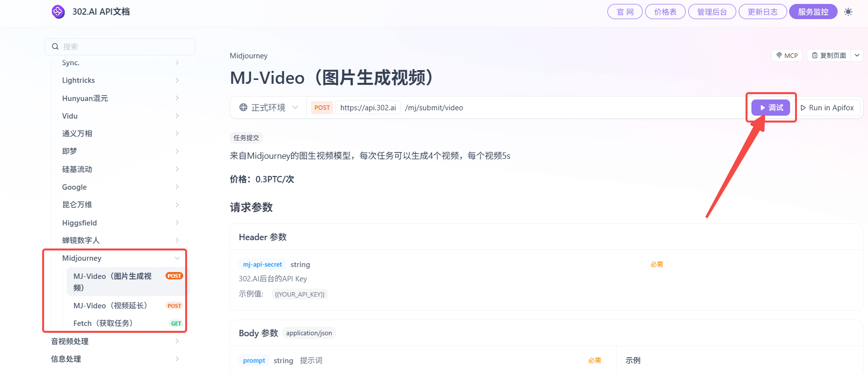This screenshot has height=373, width=868.
Task: Click the MCP button
Action: click(x=787, y=55)
